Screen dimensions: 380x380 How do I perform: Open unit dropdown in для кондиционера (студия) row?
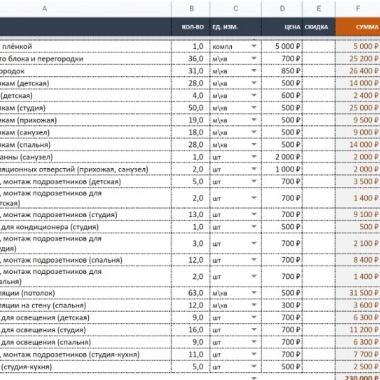pos(254,227)
